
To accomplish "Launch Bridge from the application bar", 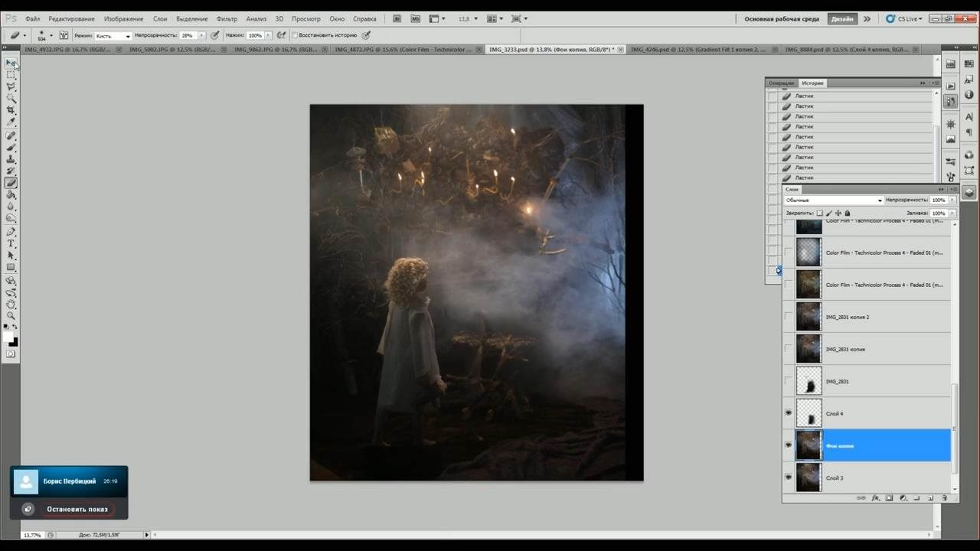I will (397, 18).
